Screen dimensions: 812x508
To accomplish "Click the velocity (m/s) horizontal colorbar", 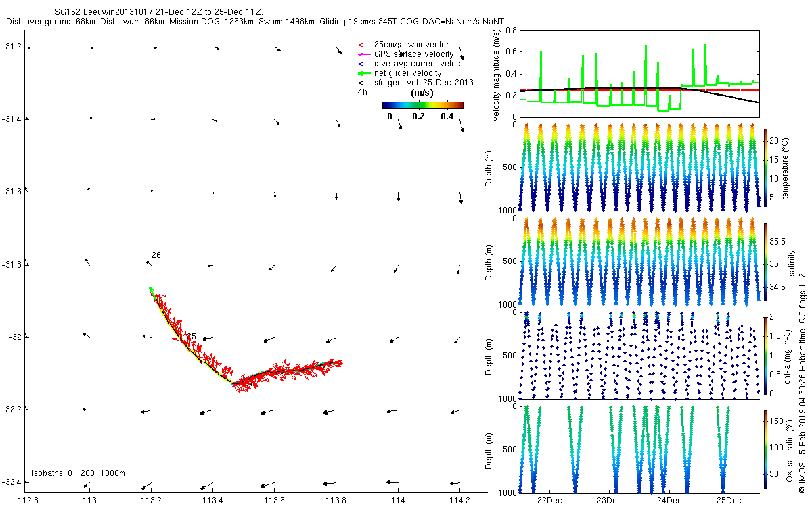I will 422,105.
